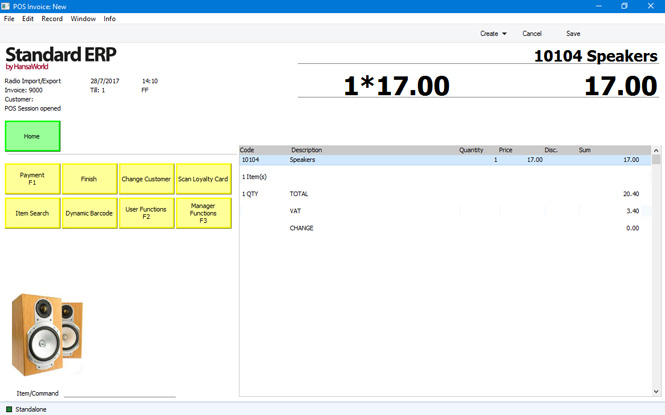Image resolution: width=665 pixels, height=415 pixels.
Task: Click the Finish button
Action: coord(89,179)
